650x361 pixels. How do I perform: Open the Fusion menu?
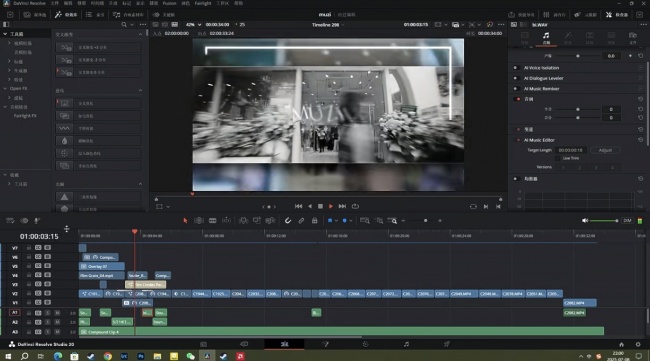169,3
